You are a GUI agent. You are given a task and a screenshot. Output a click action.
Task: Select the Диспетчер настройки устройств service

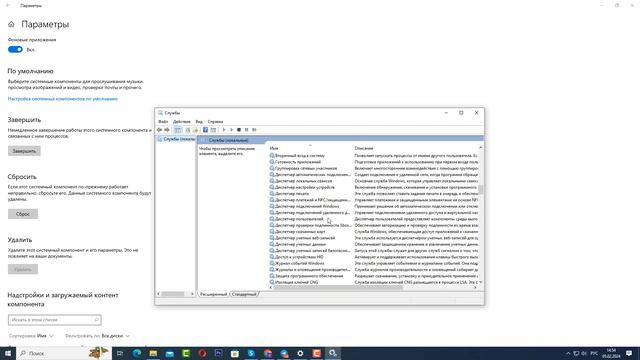click(305, 187)
